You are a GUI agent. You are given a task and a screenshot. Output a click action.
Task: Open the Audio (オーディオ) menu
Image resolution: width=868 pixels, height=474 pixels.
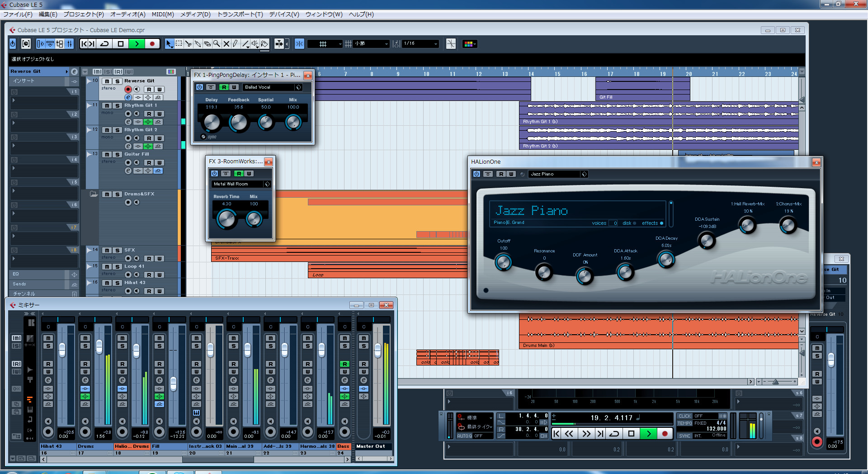(x=128, y=14)
